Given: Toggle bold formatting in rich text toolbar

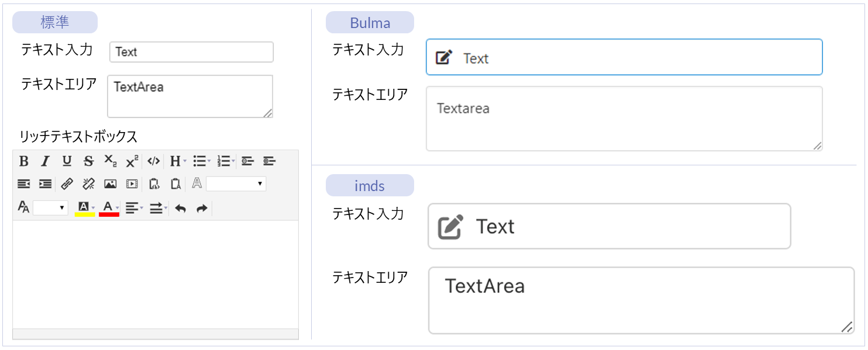Looking at the screenshot, I should tap(24, 161).
